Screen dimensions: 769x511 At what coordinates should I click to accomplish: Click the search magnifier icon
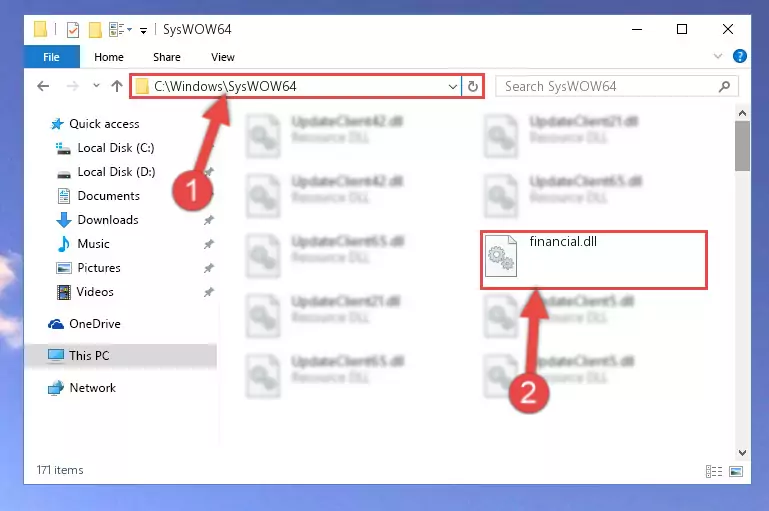coord(724,87)
